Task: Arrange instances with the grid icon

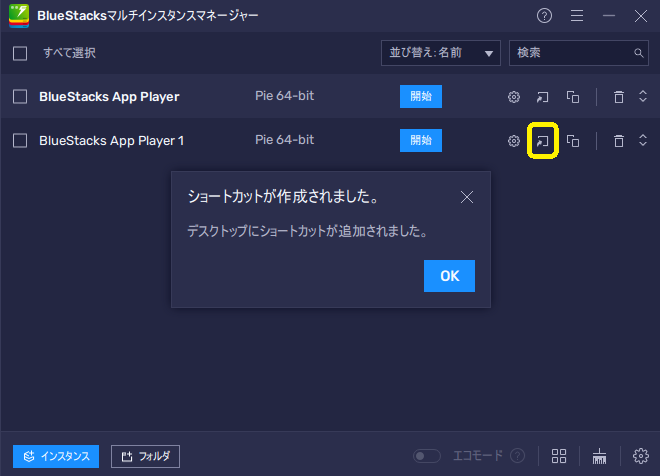Action: point(559,456)
